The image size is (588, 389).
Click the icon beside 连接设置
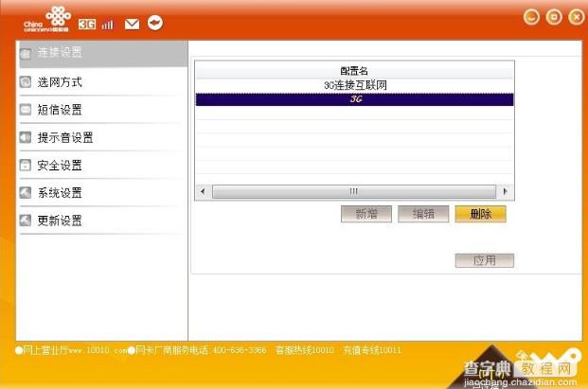pyautogui.click(x=26, y=54)
